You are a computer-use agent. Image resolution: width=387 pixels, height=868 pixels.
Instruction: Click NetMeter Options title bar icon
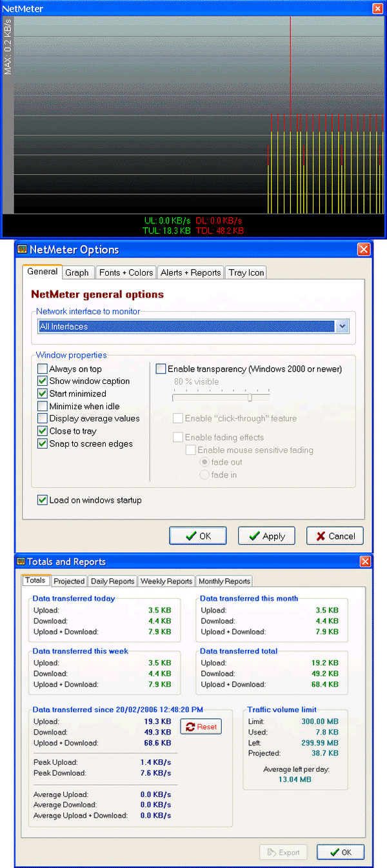coord(21,250)
